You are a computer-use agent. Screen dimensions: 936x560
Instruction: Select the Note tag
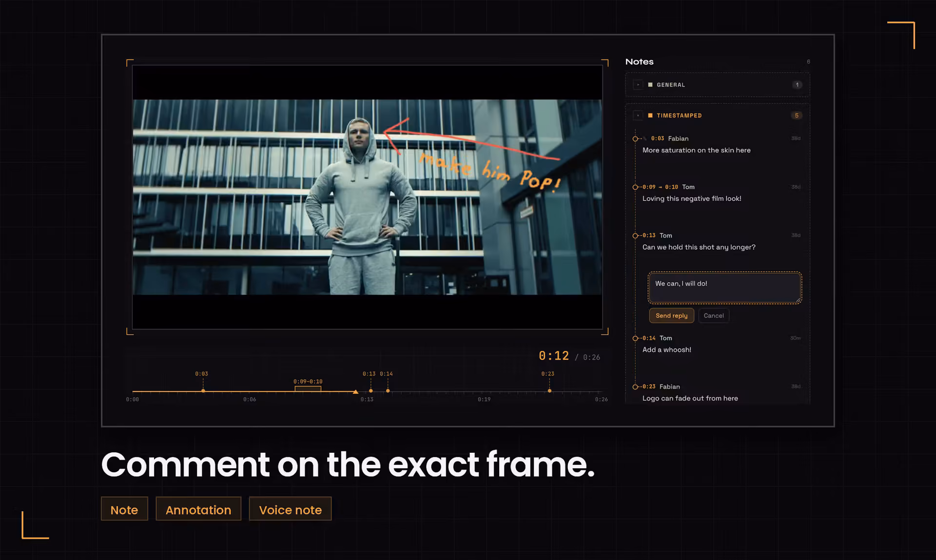pyautogui.click(x=124, y=509)
